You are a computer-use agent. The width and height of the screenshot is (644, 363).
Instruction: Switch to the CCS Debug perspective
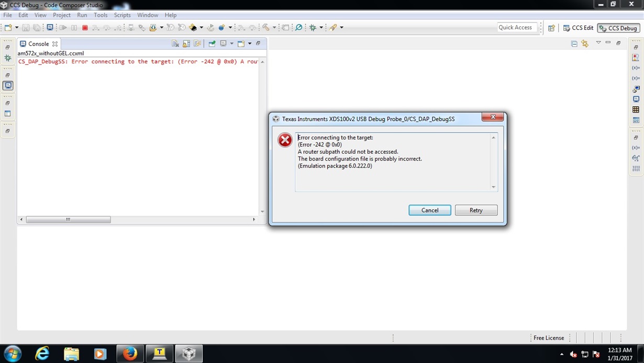click(x=618, y=28)
